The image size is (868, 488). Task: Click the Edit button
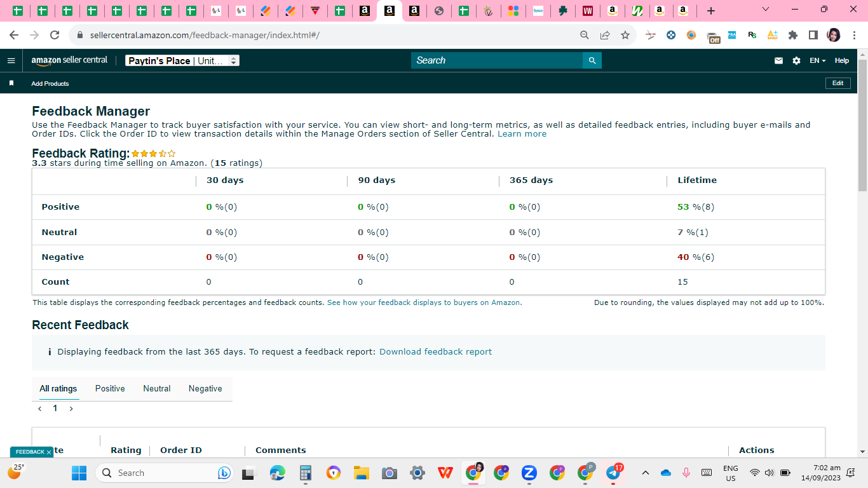[x=837, y=83]
